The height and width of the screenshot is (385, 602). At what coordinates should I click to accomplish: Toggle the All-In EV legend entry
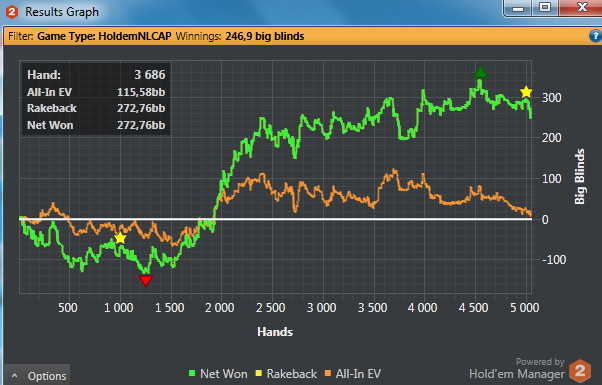coord(353,373)
